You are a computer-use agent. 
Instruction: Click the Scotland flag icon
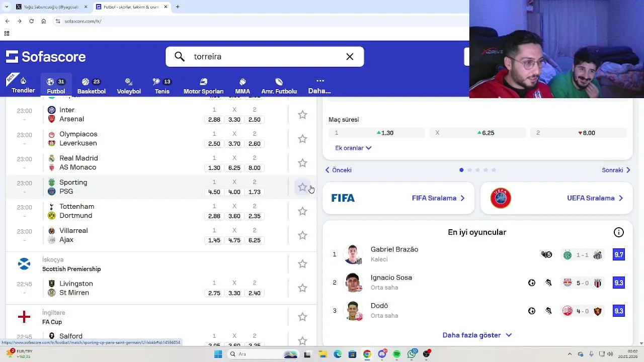(x=24, y=264)
